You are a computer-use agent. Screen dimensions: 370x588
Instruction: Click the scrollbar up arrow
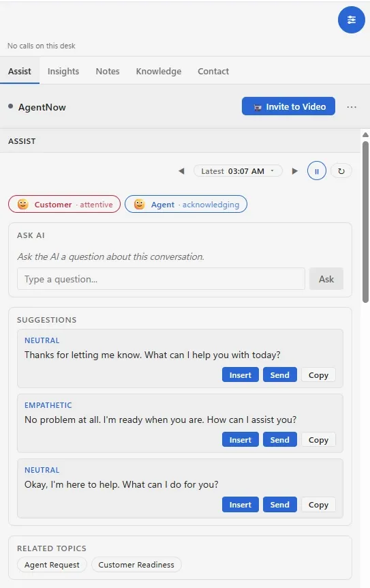[365, 134]
